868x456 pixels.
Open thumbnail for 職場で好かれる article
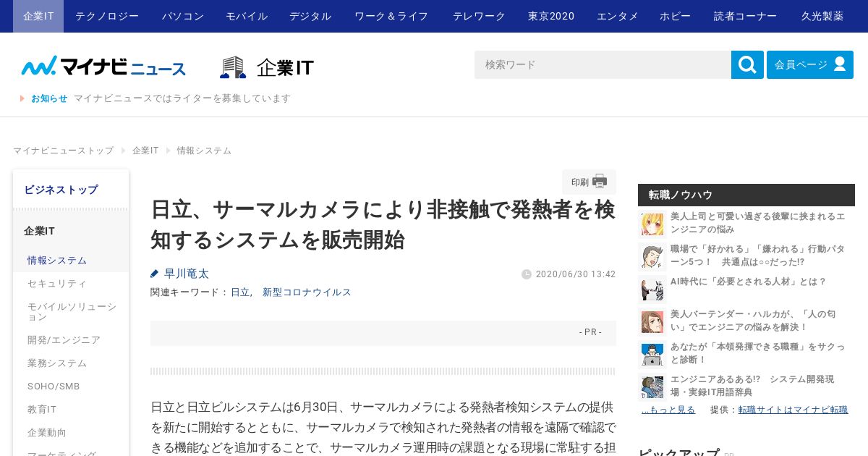tap(652, 256)
